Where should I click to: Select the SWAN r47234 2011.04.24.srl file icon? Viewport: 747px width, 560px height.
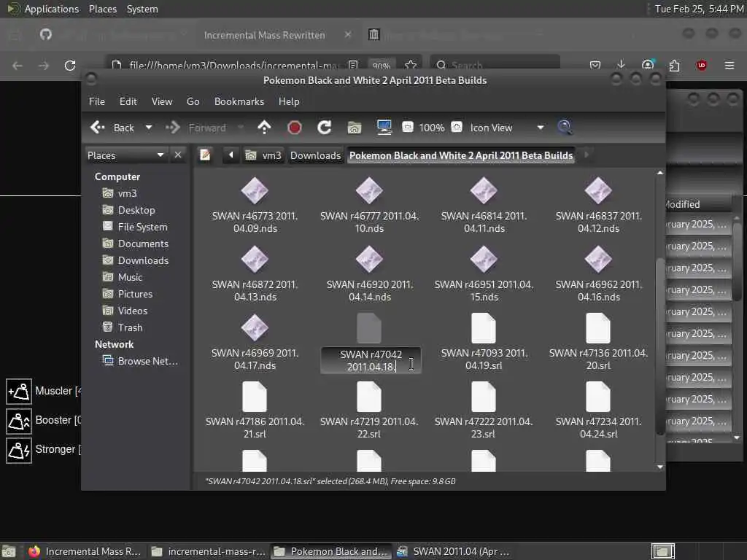(x=598, y=397)
